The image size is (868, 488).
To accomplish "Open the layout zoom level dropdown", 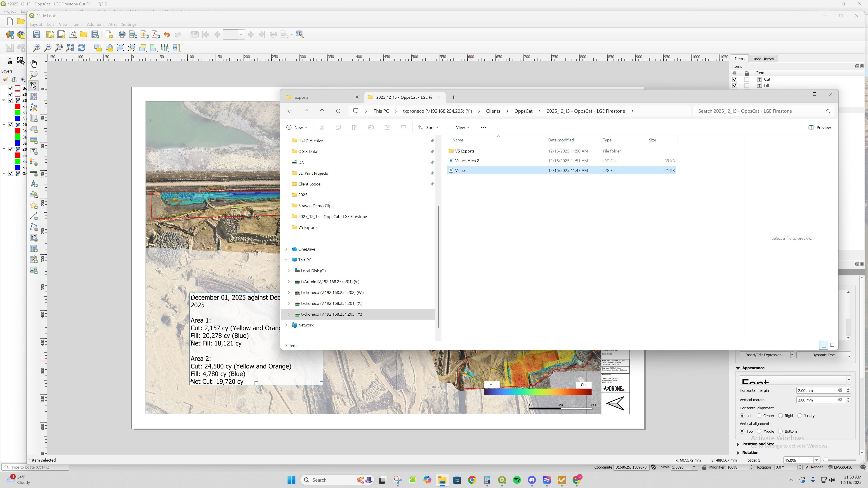I will [816, 460].
